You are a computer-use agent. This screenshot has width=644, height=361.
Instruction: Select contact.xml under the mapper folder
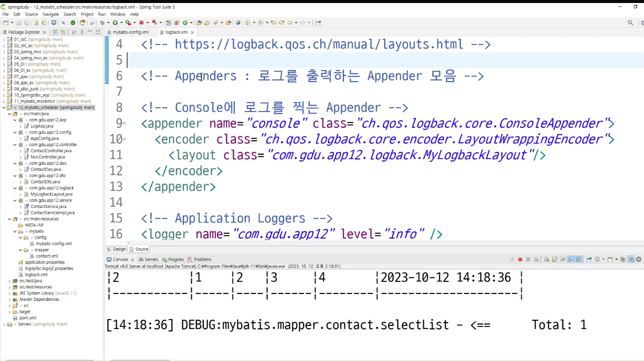pos(47,256)
